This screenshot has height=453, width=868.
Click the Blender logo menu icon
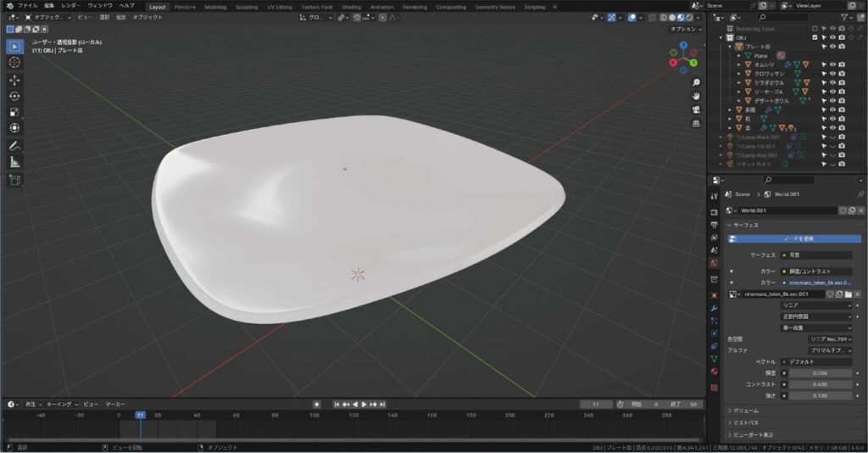tap(9, 6)
